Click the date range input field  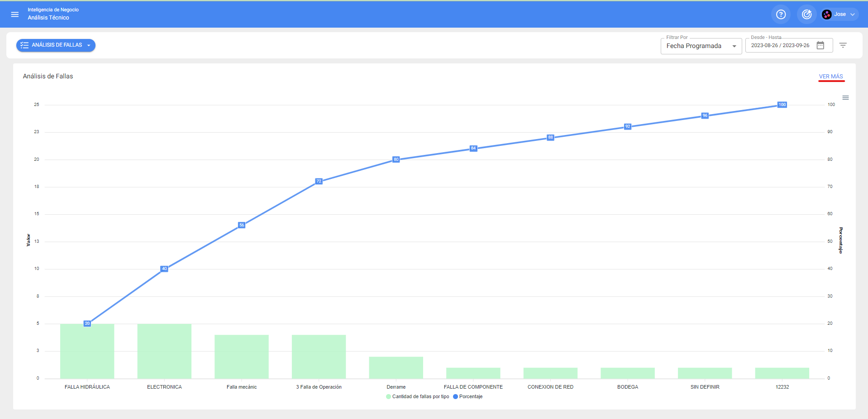(x=780, y=46)
